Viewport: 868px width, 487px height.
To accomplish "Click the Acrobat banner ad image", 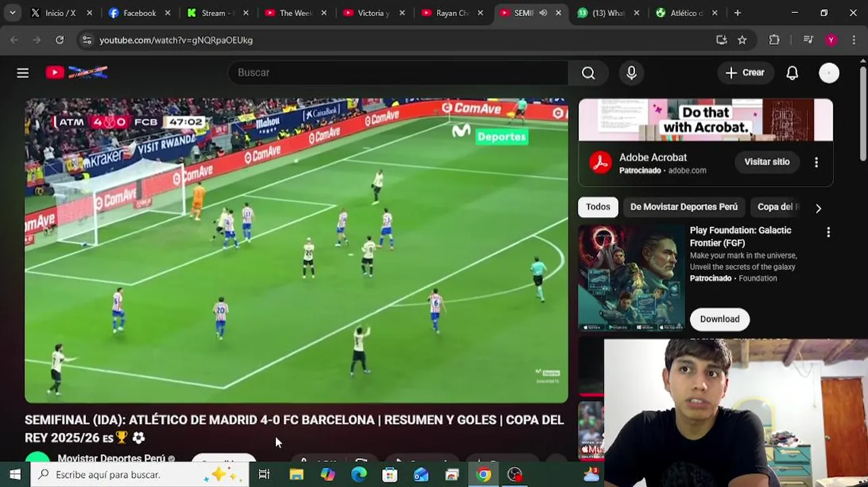I will [x=706, y=120].
